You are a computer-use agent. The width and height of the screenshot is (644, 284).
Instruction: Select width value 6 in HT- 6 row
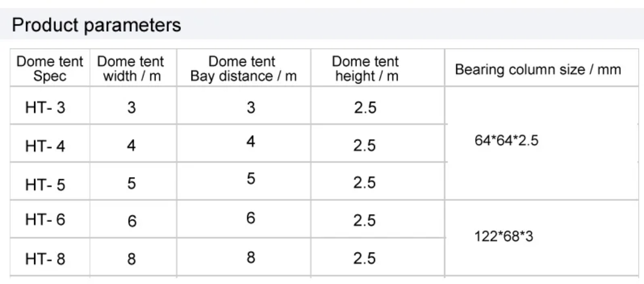click(132, 221)
